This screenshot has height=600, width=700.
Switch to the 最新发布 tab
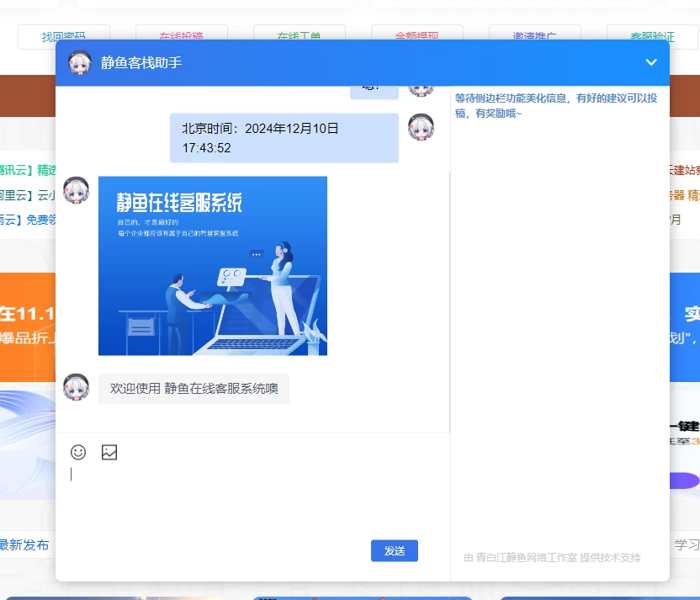[24, 544]
